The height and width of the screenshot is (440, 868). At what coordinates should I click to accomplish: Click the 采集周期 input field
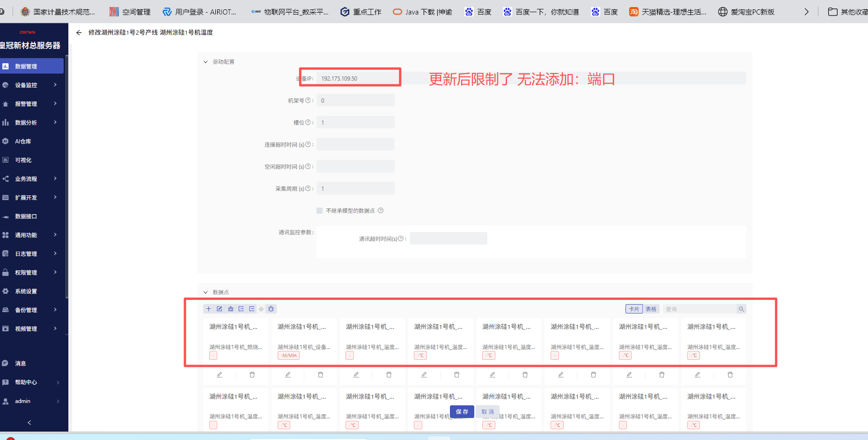pos(356,188)
